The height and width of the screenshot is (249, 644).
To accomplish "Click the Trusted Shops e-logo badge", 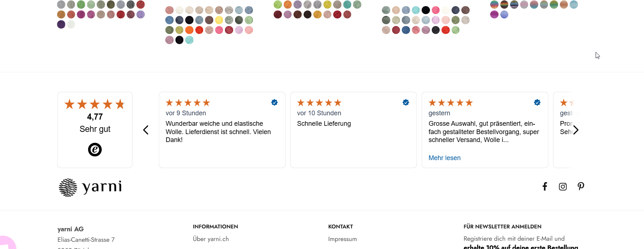I will tap(95, 150).
